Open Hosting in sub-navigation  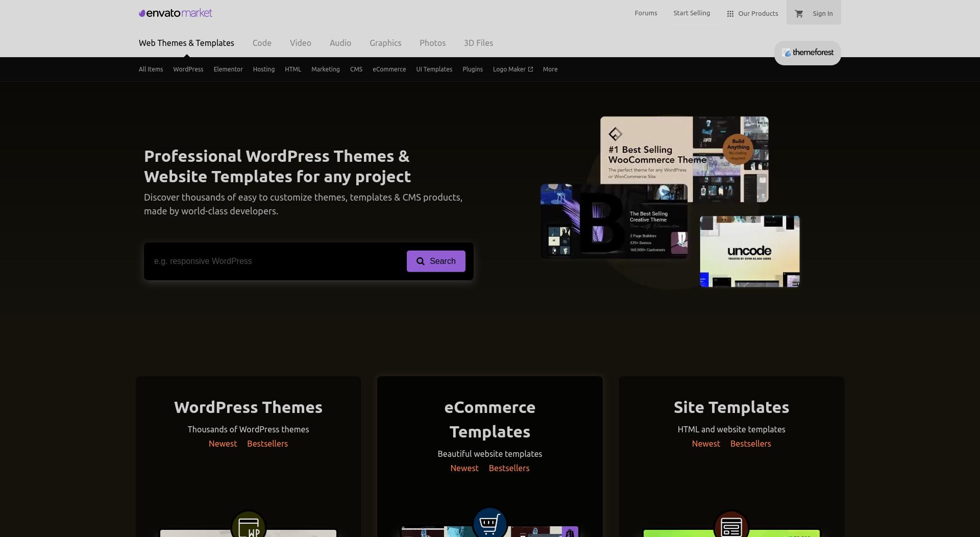click(264, 69)
